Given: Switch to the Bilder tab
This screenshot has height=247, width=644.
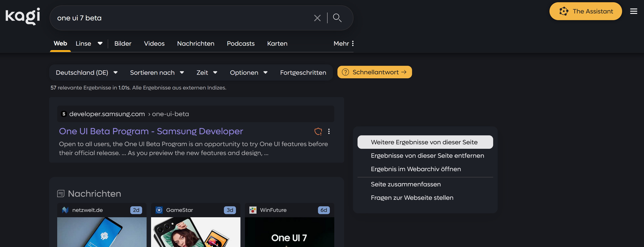Looking at the screenshot, I should point(123,44).
